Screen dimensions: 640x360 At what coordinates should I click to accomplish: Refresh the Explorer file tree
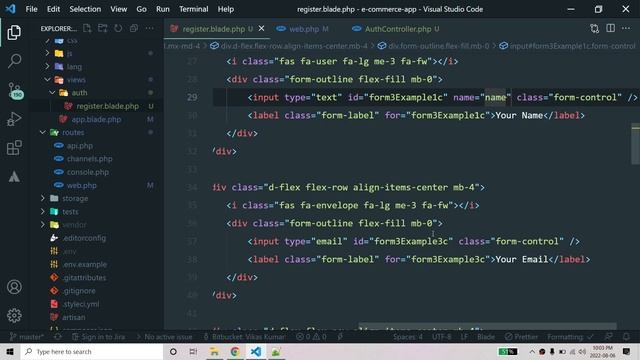[118, 28]
